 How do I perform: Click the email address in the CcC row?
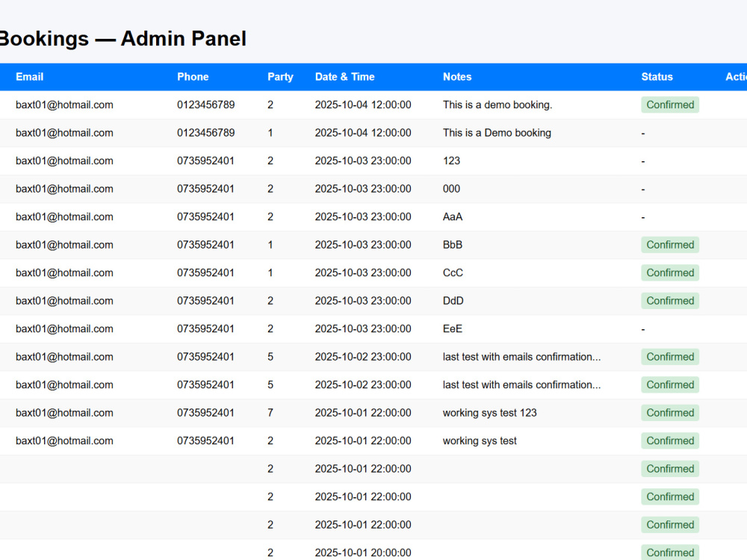(x=64, y=273)
